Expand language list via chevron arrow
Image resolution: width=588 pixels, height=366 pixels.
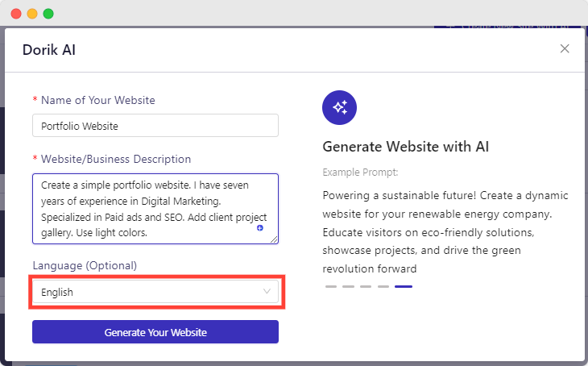click(x=267, y=292)
